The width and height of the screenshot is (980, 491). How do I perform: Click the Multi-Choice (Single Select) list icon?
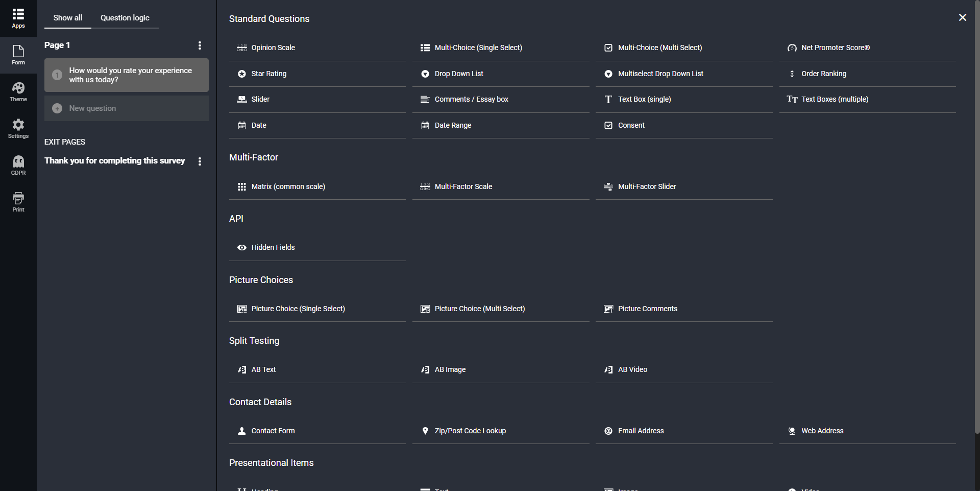[x=425, y=48]
